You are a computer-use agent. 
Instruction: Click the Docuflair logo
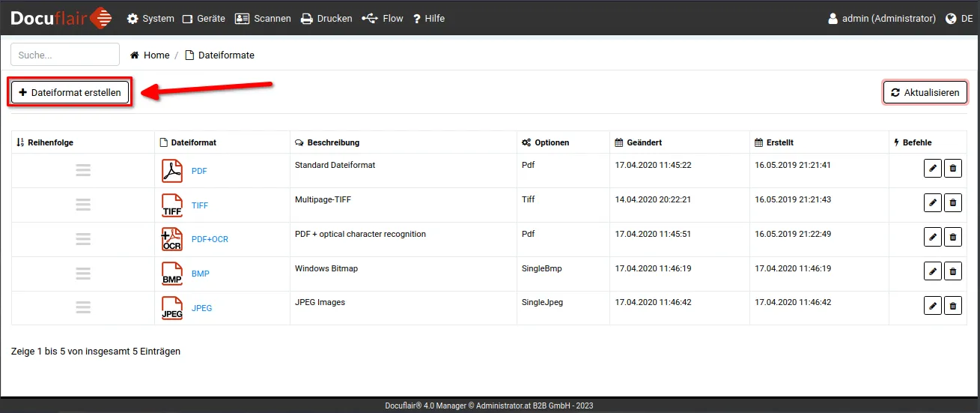click(x=61, y=18)
